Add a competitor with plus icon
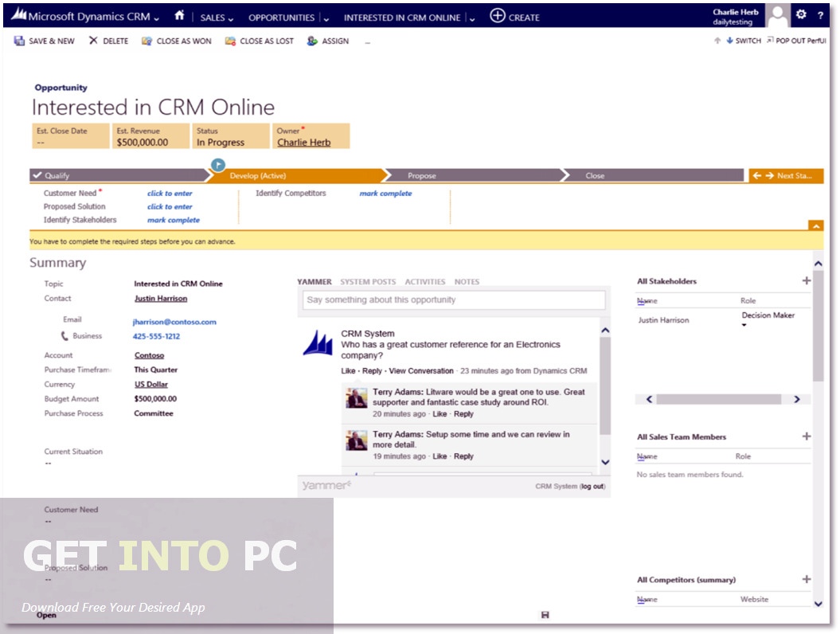840x634 pixels. [x=807, y=579]
